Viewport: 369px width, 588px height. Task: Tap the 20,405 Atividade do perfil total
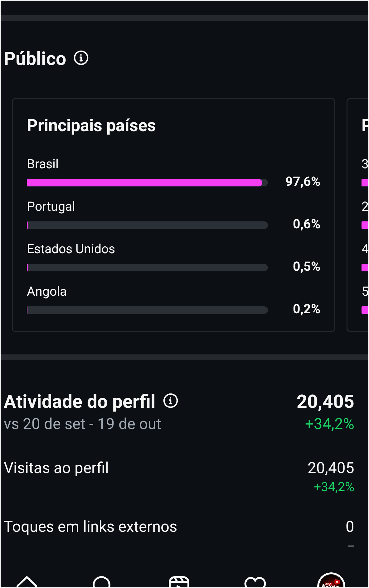pyautogui.click(x=325, y=402)
